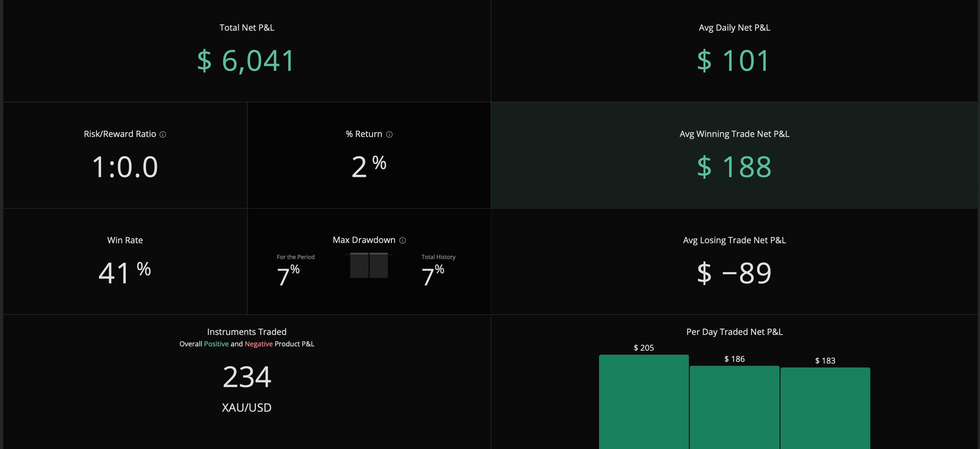980x449 pixels.
Task: Click the Avg Losing Trade value $ −89
Action: (x=734, y=273)
